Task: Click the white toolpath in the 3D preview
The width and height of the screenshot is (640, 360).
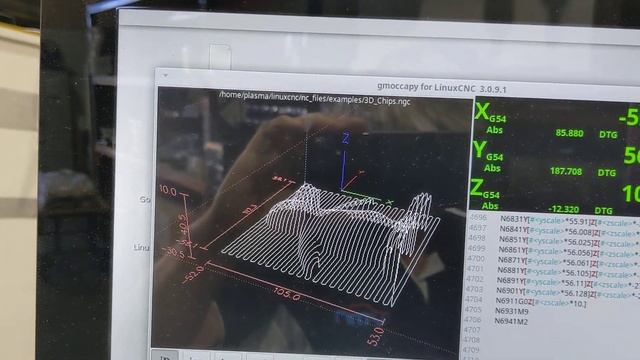Action: coord(331,245)
